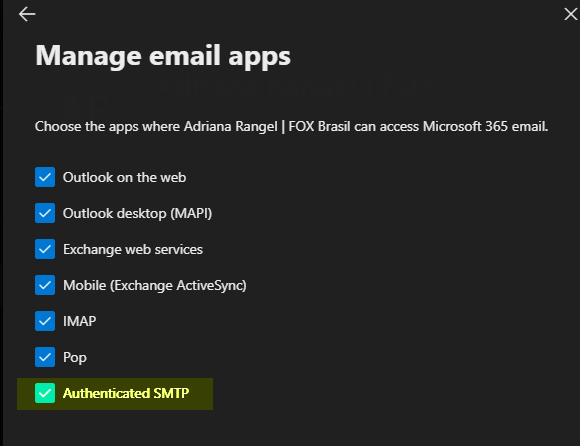Click the word 'Choose' in the description
The height and width of the screenshot is (446, 580).
pos(58,126)
